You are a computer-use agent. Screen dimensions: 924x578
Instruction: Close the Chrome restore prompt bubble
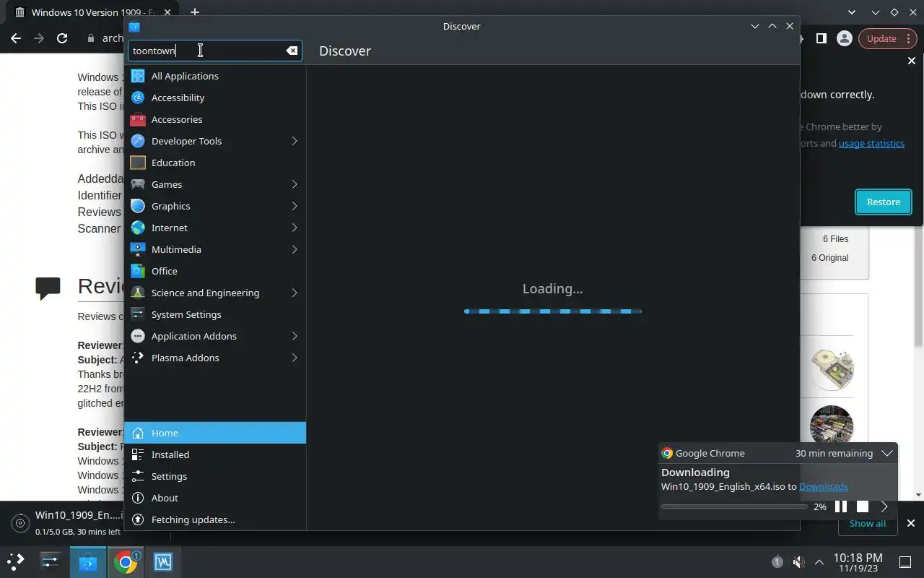(911, 61)
